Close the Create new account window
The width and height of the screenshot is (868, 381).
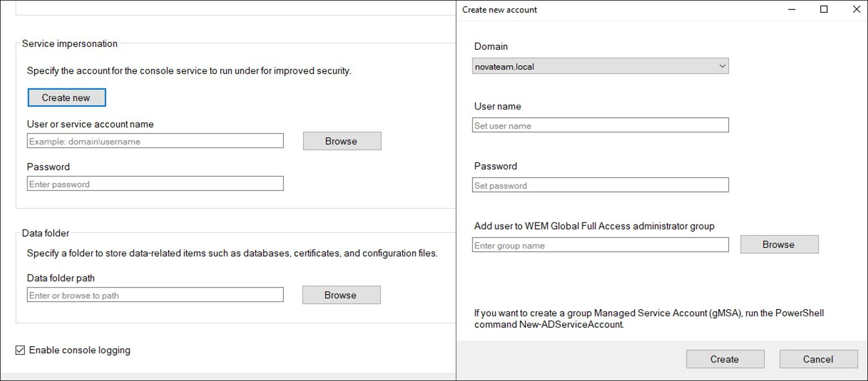pyautogui.click(x=856, y=9)
